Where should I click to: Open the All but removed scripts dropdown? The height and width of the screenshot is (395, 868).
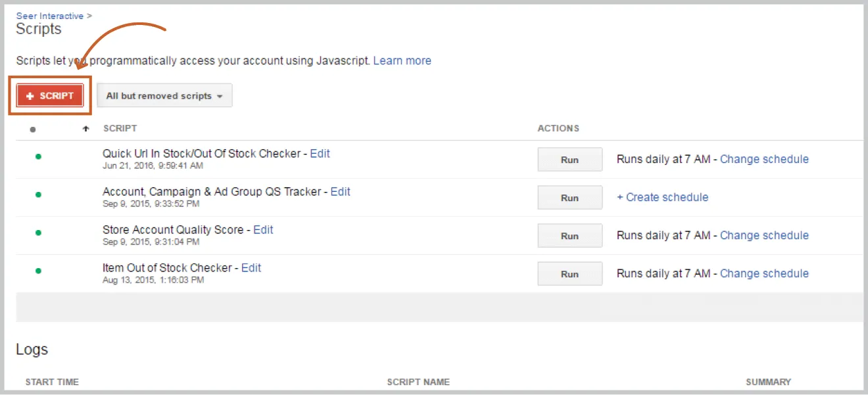(164, 96)
